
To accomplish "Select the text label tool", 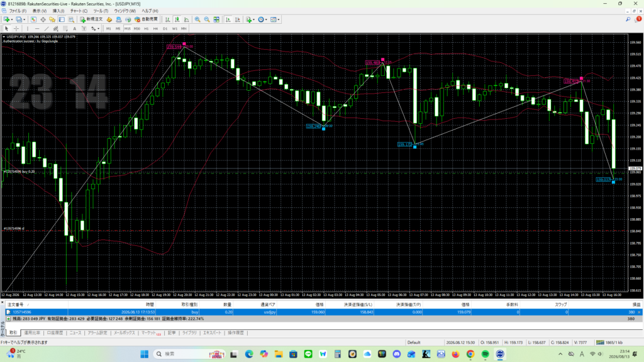I will click(84, 29).
